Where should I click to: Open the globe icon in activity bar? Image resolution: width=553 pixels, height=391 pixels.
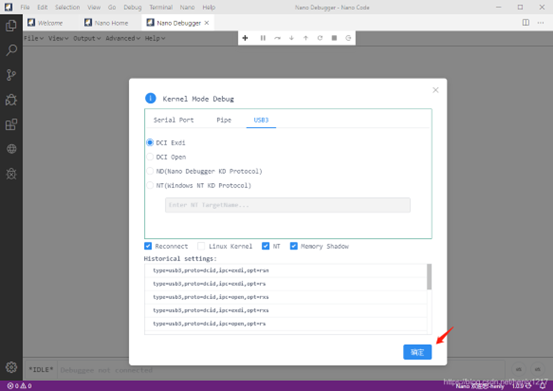[x=11, y=149]
